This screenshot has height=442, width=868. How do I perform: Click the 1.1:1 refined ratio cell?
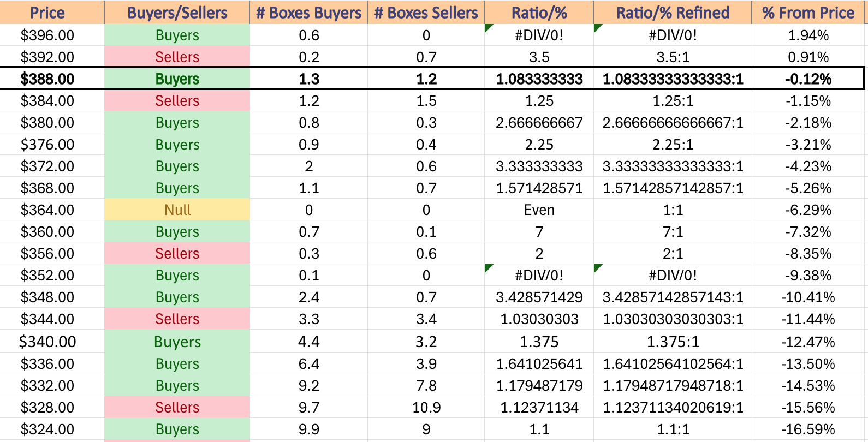coord(673,429)
